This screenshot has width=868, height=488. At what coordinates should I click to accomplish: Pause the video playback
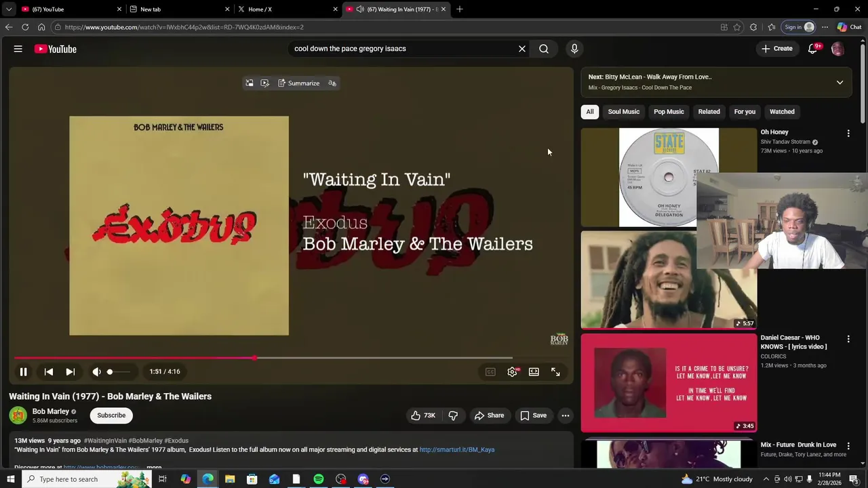point(23,371)
